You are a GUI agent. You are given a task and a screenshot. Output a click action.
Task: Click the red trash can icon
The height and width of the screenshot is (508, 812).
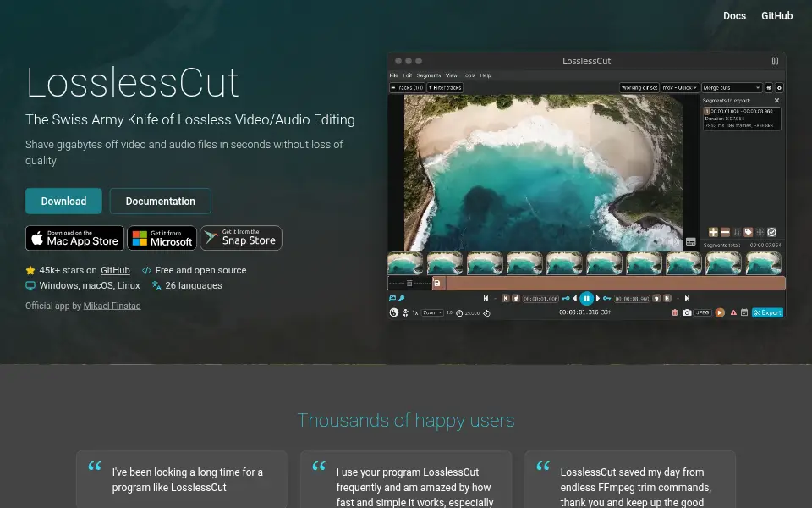pos(674,312)
